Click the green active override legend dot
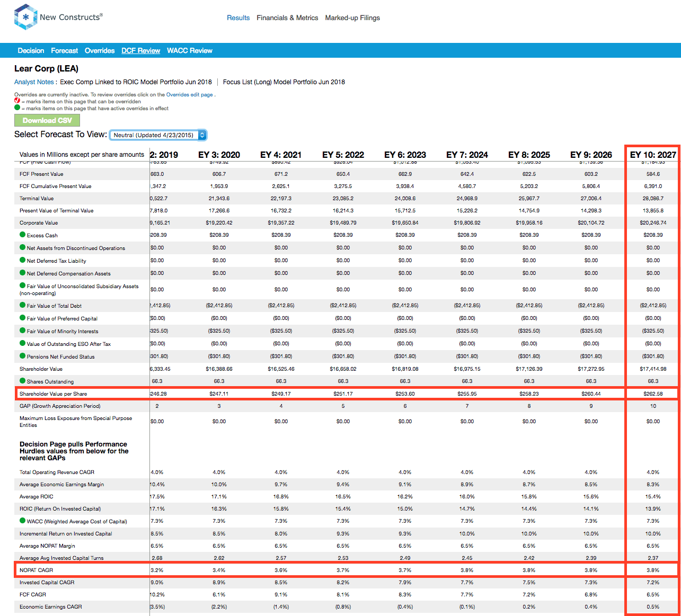This screenshot has width=681, height=616. [17, 108]
